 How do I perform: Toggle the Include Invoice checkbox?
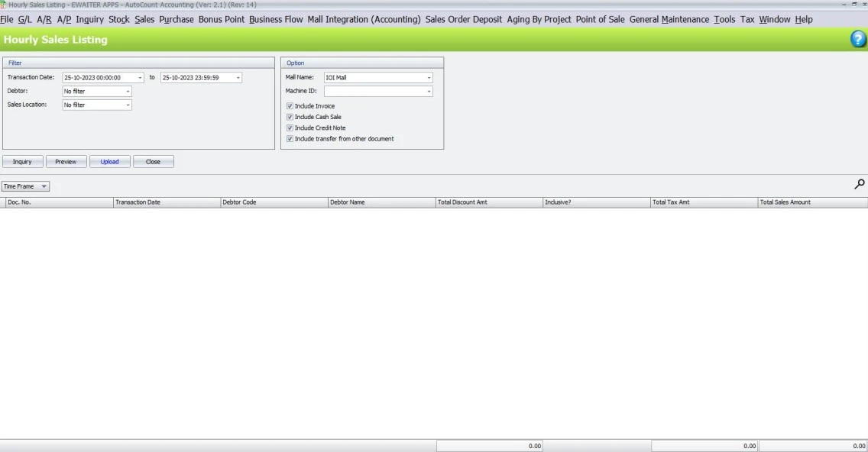pyautogui.click(x=290, y=106)
